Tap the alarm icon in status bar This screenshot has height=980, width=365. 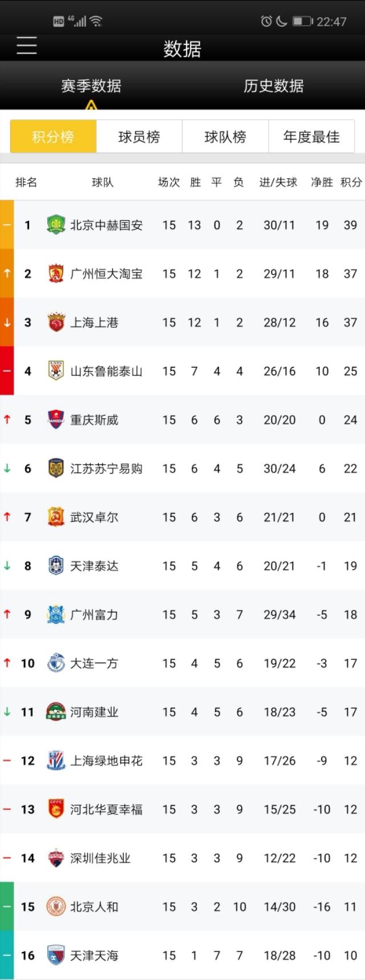[x=266, y=22]
